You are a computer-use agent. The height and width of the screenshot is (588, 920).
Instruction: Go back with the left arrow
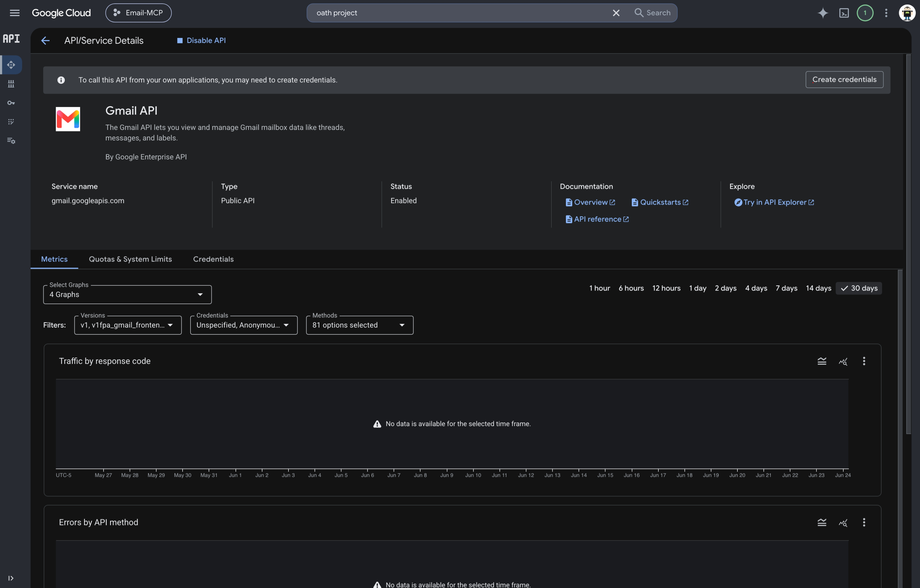46,40
